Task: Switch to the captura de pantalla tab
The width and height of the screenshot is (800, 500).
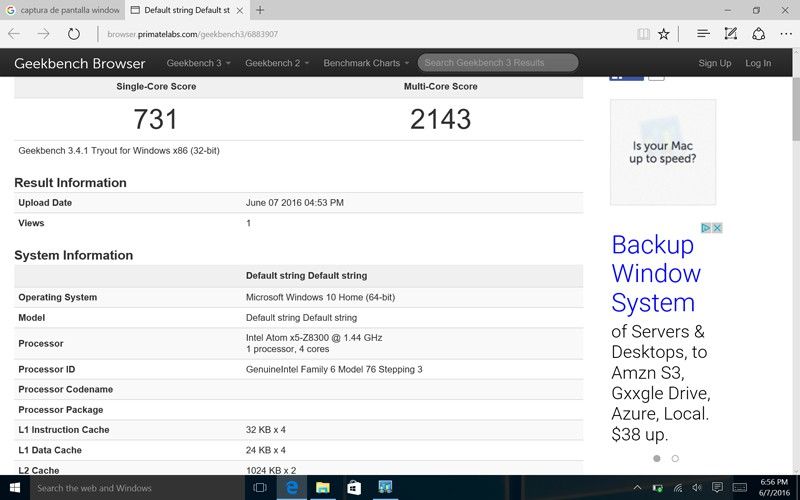Action: tap(63, 10)
